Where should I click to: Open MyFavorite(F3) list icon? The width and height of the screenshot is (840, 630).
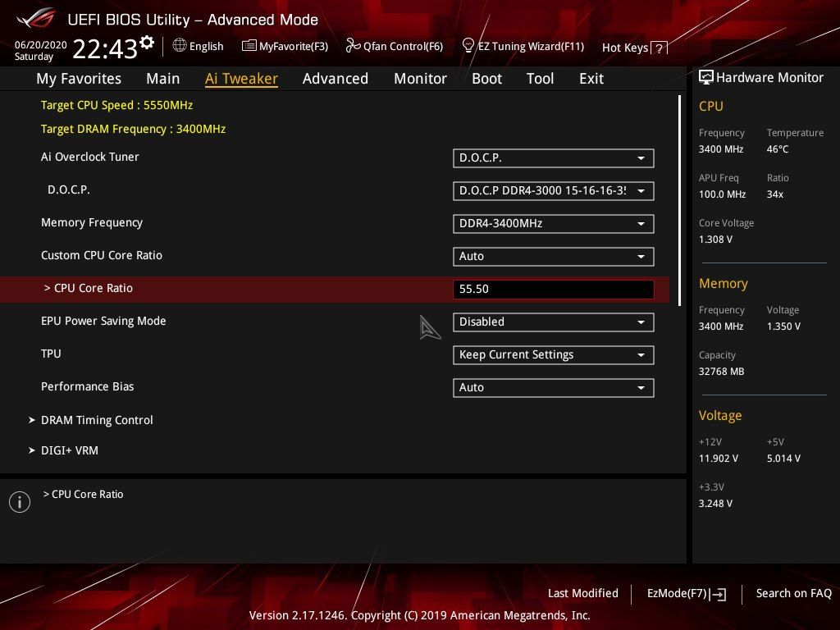pyautogui.click(x=249, y=46)
